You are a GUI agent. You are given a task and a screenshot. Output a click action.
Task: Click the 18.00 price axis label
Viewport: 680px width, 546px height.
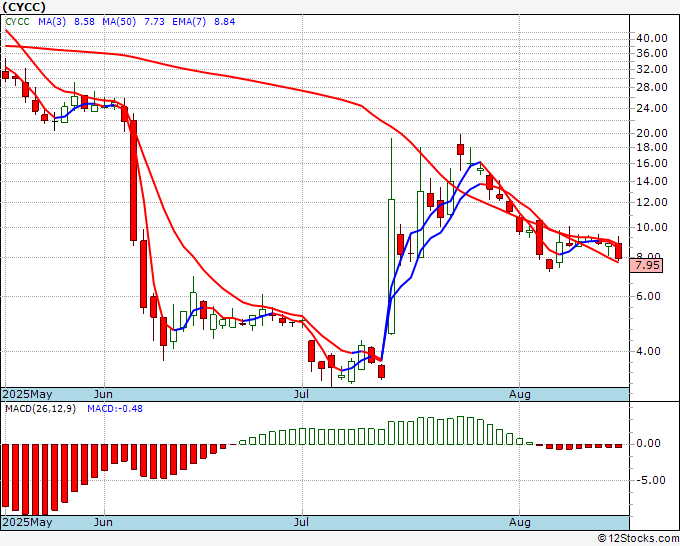tap(651, 147)
